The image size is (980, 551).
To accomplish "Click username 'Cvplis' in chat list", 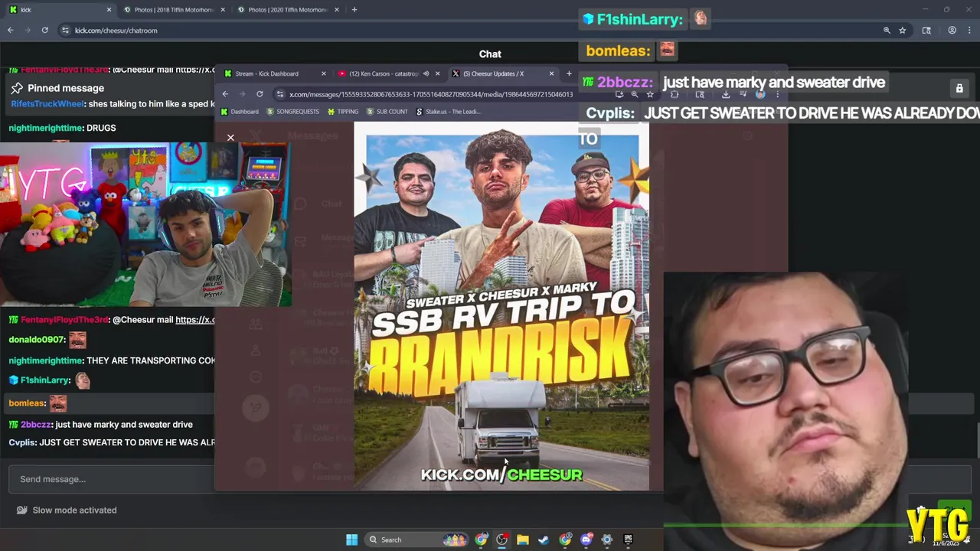I will coord(21,442).
